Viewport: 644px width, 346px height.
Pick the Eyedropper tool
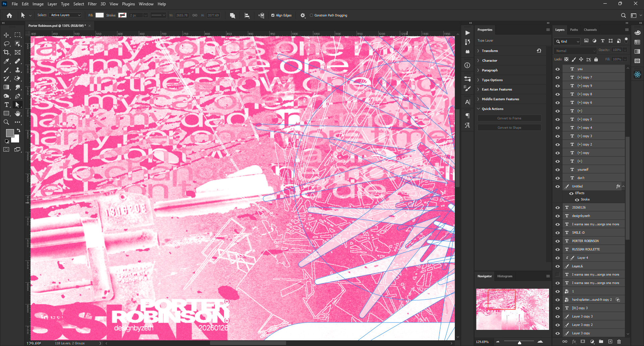[x=6, y=61]
